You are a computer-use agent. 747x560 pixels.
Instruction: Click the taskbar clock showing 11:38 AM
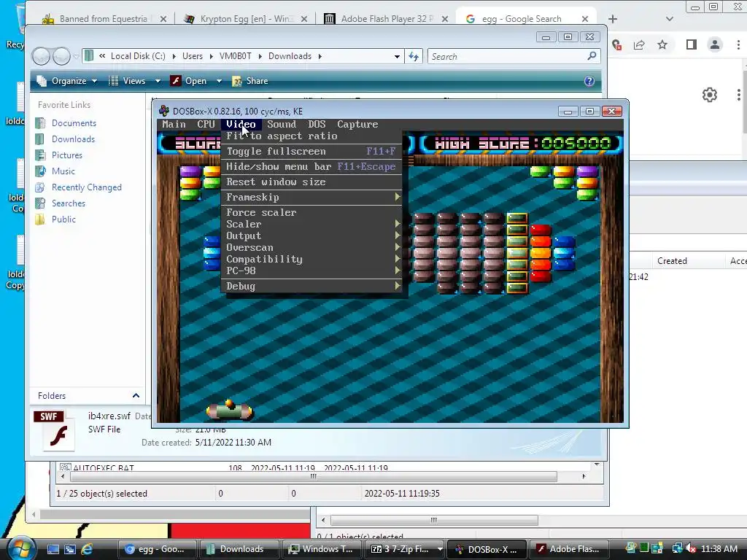click(x=719, y=549)
